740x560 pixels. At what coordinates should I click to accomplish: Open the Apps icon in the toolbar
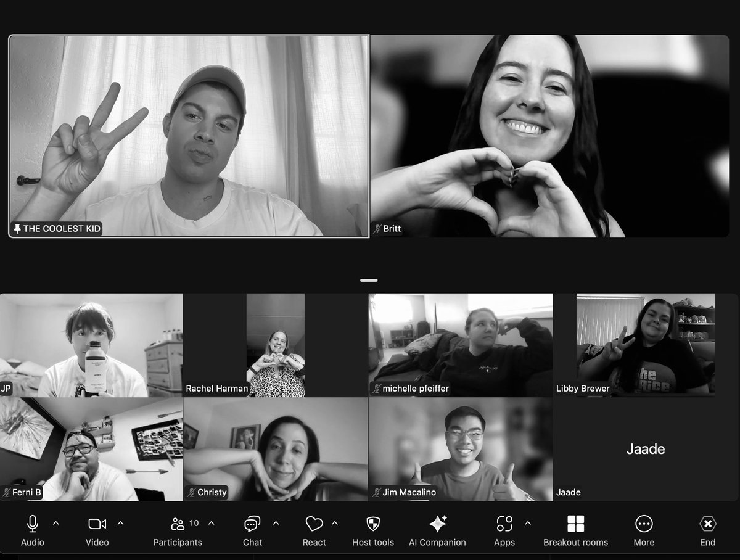504,524
